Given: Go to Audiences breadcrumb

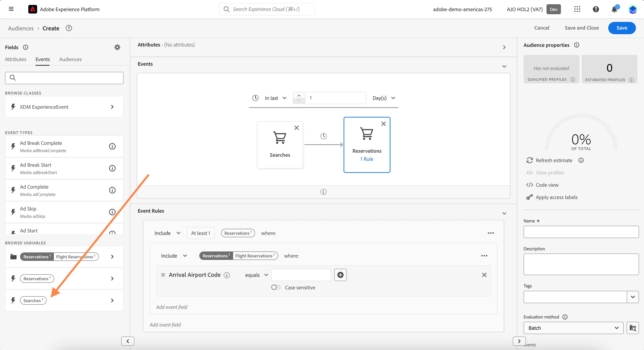Looking at the screenshot, I should click(21, 28).
